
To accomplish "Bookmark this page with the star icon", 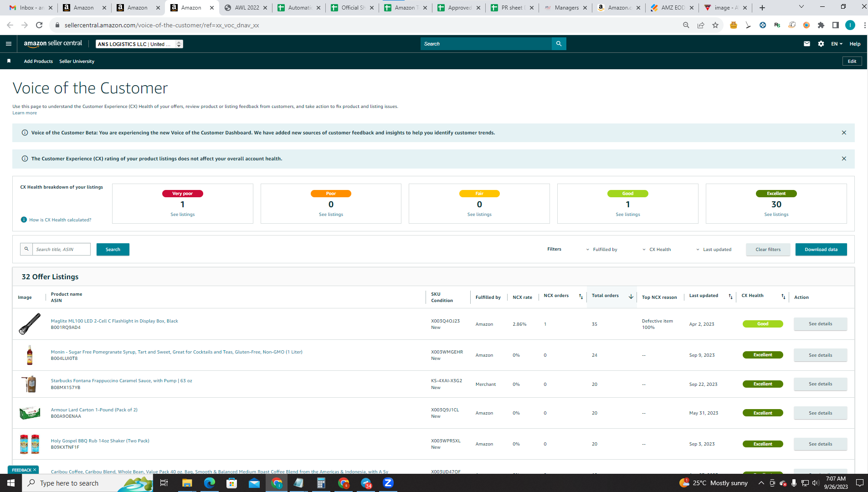I will (x=715, y=25).
